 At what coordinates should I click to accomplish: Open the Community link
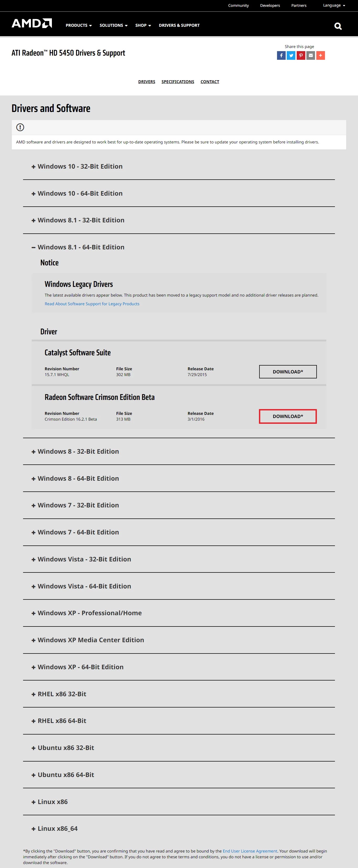(238, 6)
